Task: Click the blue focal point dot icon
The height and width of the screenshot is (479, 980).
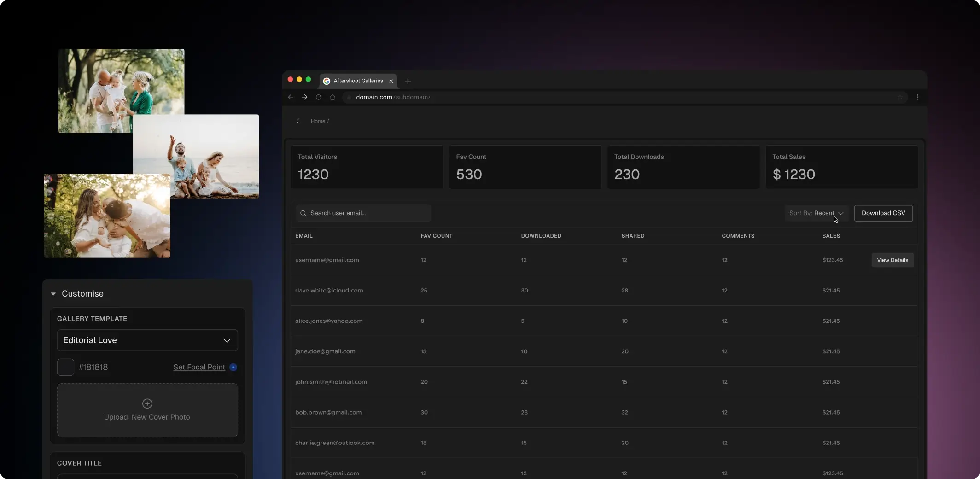Action: pos(233,367)
